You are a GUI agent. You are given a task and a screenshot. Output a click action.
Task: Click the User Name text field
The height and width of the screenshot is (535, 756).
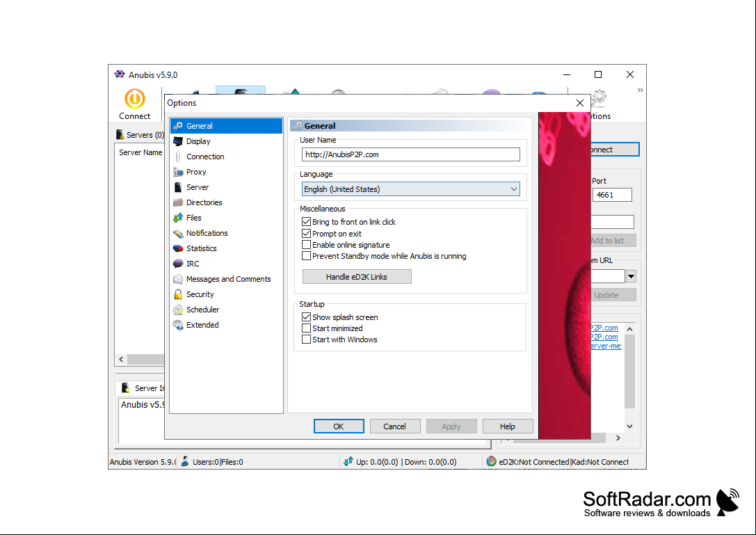point(411,155)
